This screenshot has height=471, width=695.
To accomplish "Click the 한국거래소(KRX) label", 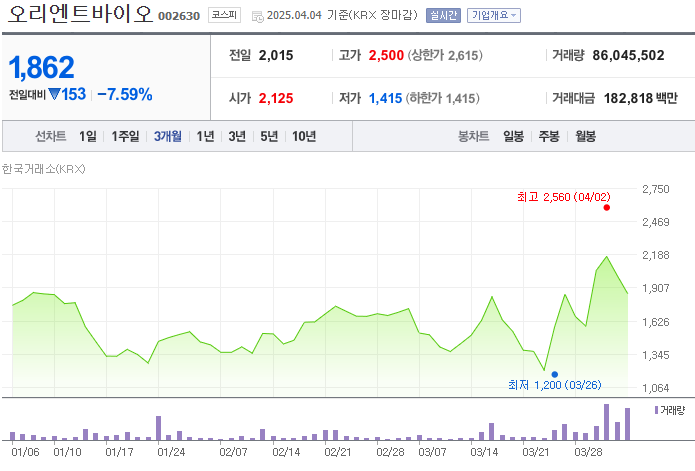I will (43, 169).
